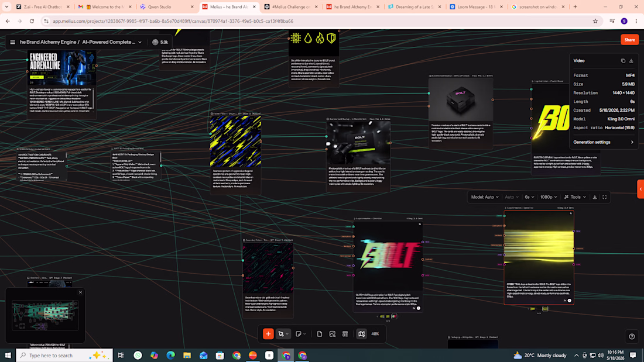
Task: Switch to the Loom Message tab
Action: point(477,7)
